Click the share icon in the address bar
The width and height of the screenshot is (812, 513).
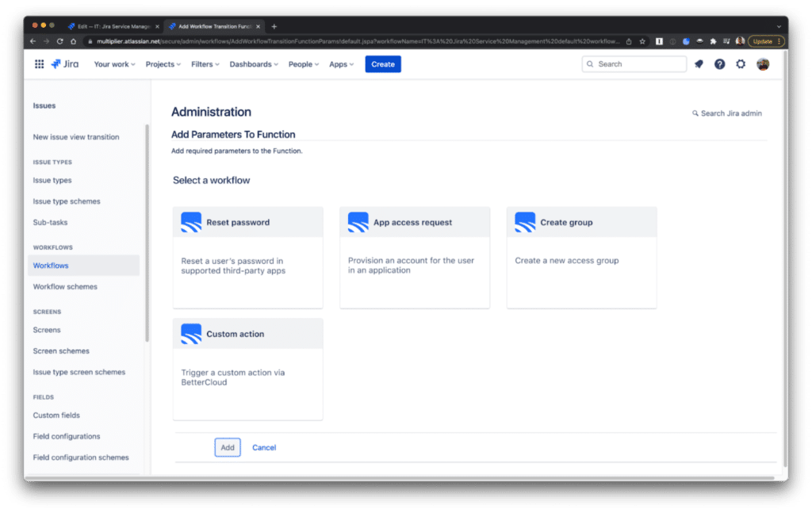629,41
